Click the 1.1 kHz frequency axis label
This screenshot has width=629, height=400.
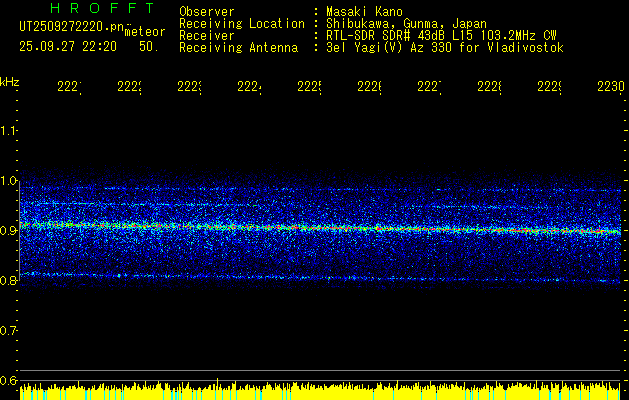(x=8, y=131)
